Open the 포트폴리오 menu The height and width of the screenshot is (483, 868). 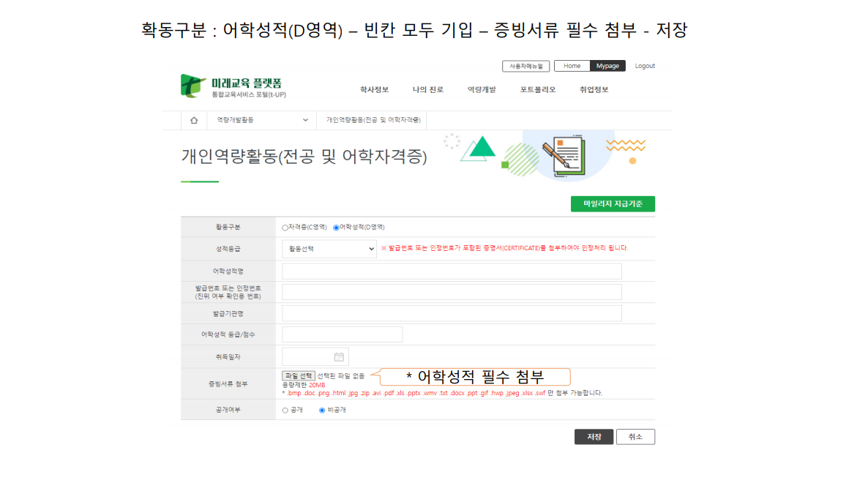(538, 90)
